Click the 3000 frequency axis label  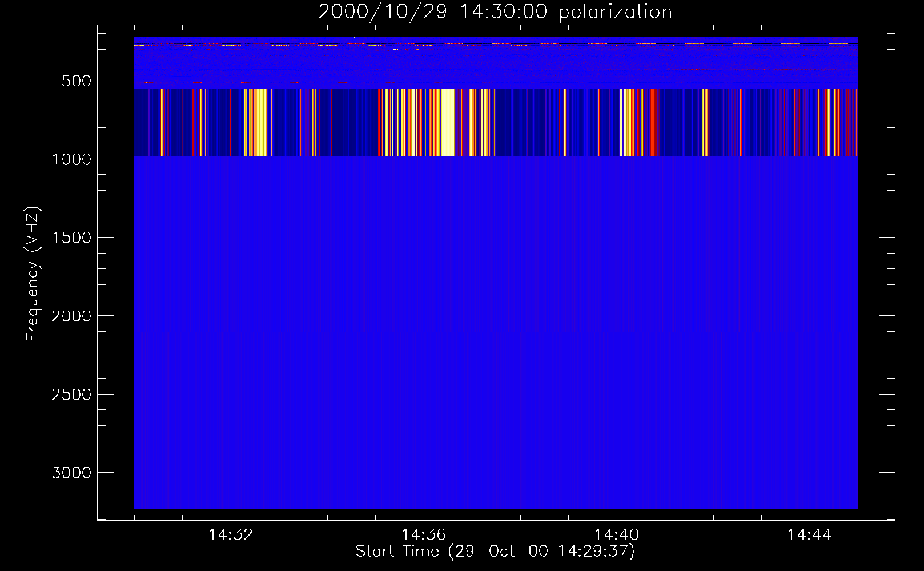[71, 473]
